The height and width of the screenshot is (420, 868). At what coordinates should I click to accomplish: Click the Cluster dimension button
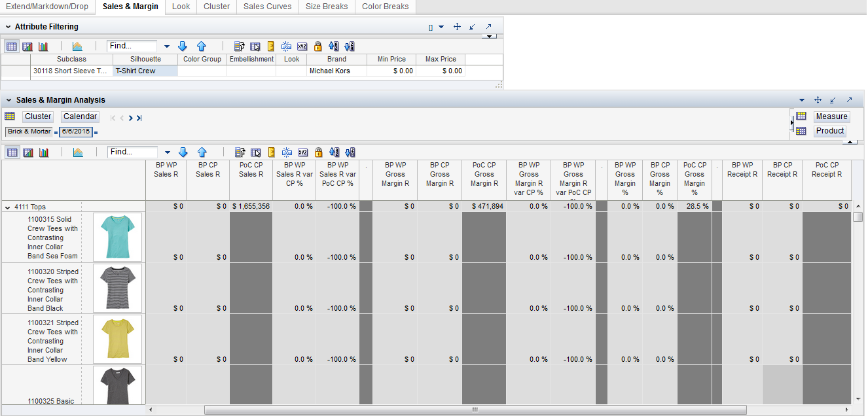(x=38, y=116)
